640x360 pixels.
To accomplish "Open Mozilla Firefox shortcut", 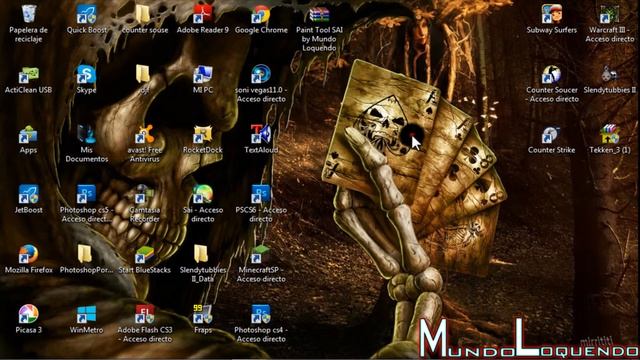I will (29, 254).
